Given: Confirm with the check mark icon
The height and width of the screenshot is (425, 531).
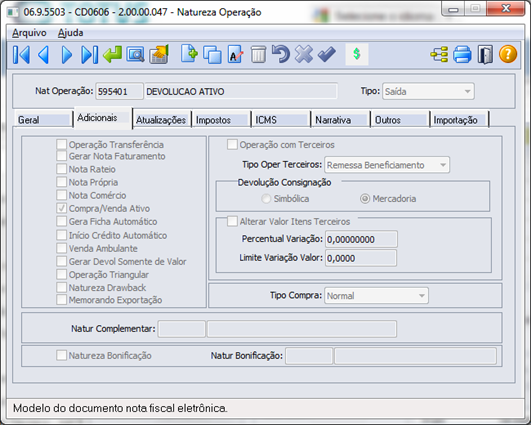Looking at the screenshot, I should point(326,55).
